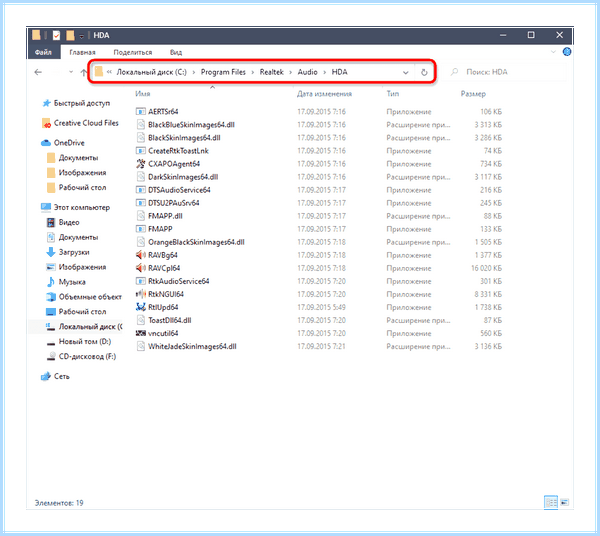Select the ToastDll64.dll file name

tap(170, 320)
